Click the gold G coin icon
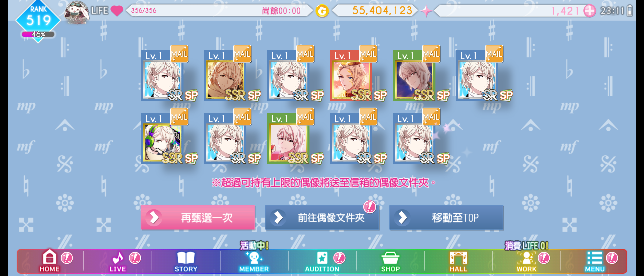The width and height of the screenshot is (644, 276). point(322,11)
